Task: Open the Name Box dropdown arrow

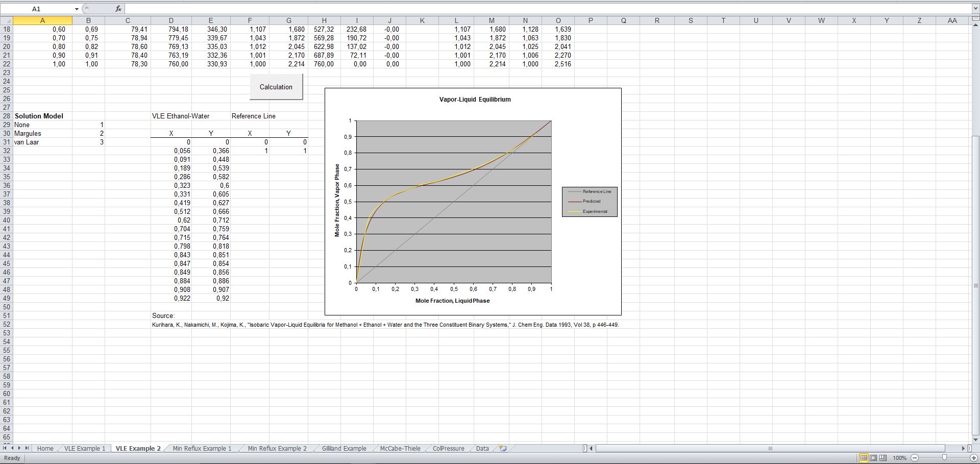Action: click(77, 9)
